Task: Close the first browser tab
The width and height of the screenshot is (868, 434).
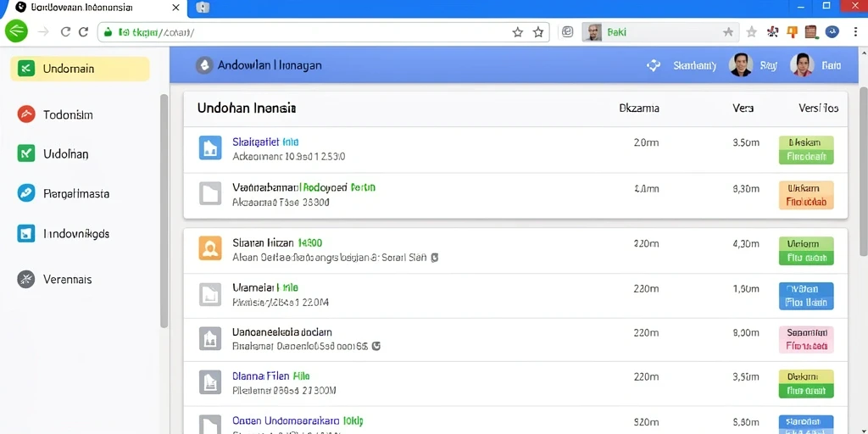Action: [175, 8]
